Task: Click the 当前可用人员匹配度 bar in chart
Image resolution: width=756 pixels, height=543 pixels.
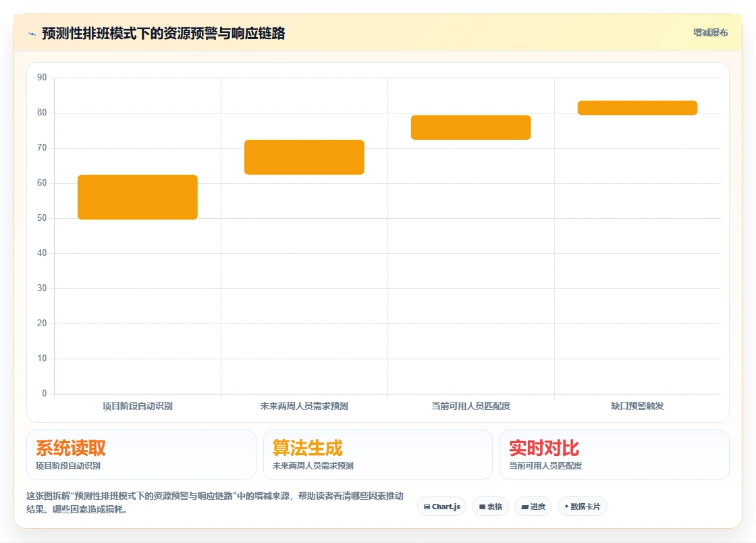Action: tap(470, 128)
